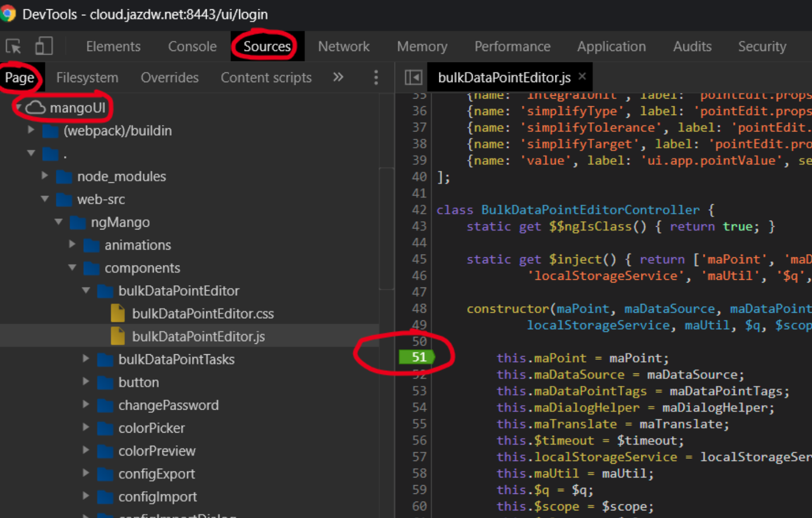Expand the button folder arrow
The width and height of the screenshot is (812, 518).
(x=86, y=382)
